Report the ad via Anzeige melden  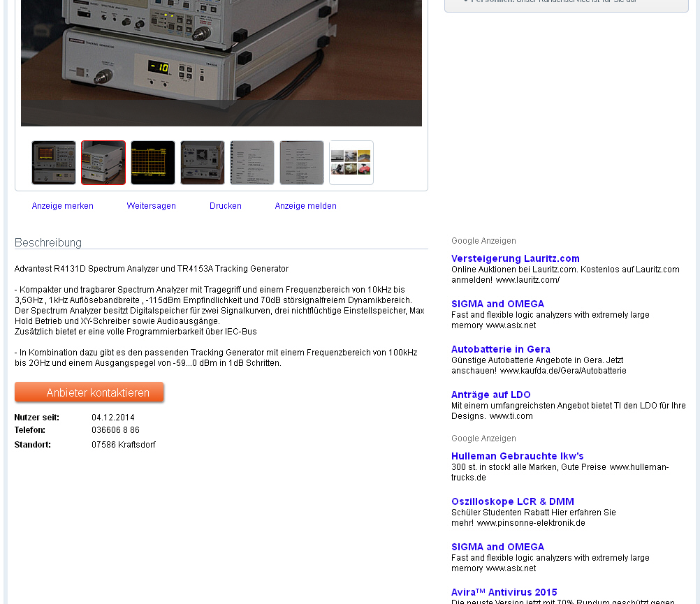[x=306, y=206]
